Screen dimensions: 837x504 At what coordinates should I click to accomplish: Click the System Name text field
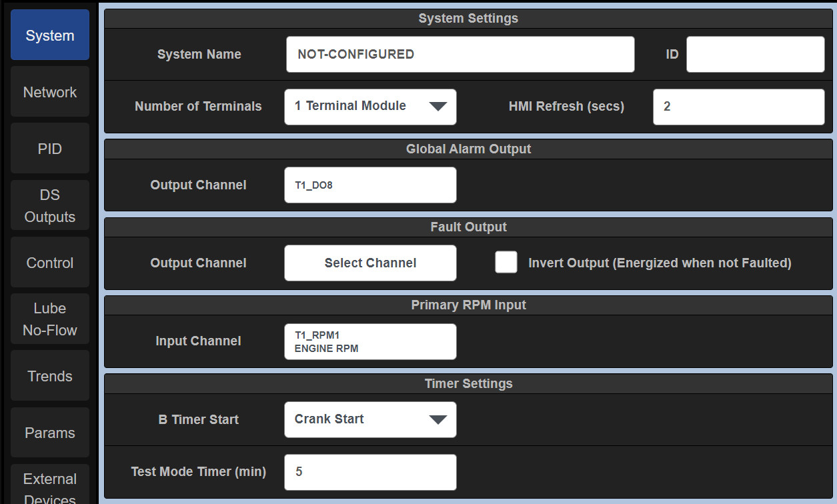tap(460, 55)
